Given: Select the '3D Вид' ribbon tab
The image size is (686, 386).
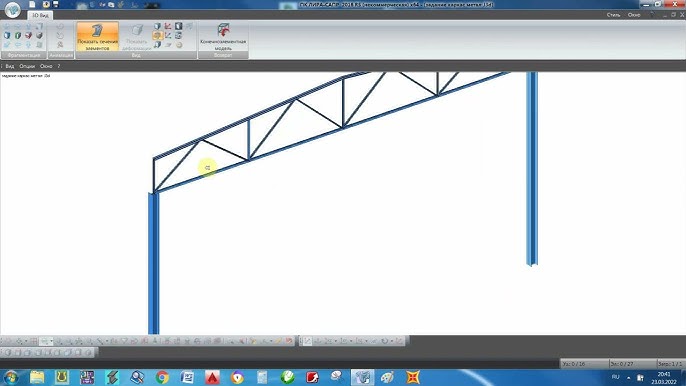Looking at the screenshot, I should click(40, 15).
